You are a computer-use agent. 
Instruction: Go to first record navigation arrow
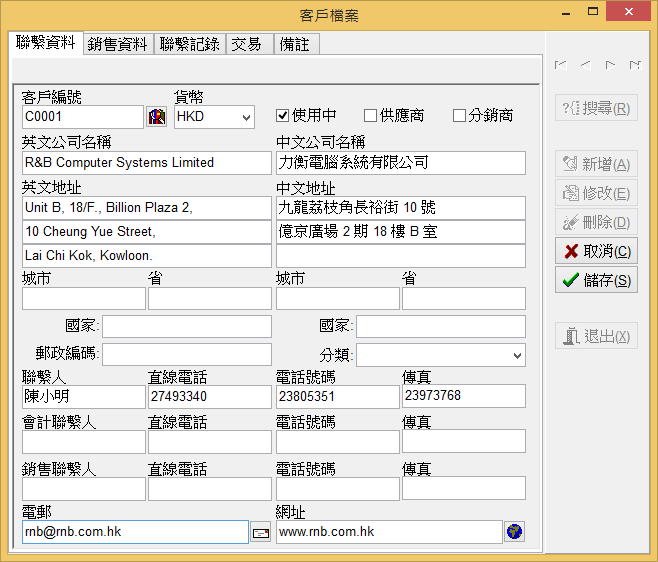coord(560,65)
